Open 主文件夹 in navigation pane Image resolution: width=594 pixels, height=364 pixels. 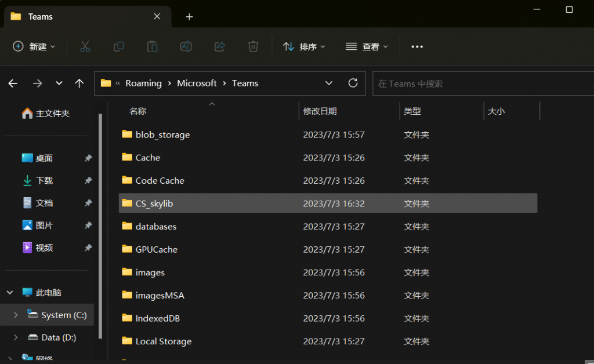pos(46,114)
